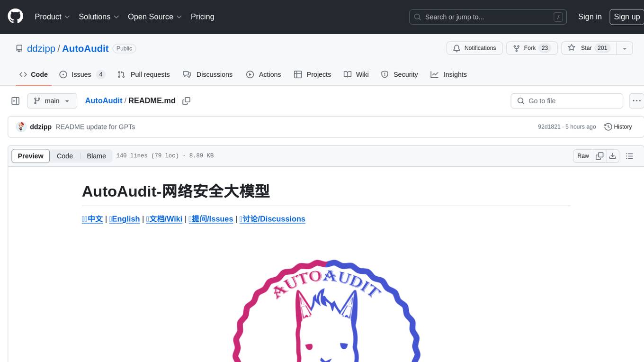Open commit author ddzipp link
This screenshot has height=362, width=644.
41,127
